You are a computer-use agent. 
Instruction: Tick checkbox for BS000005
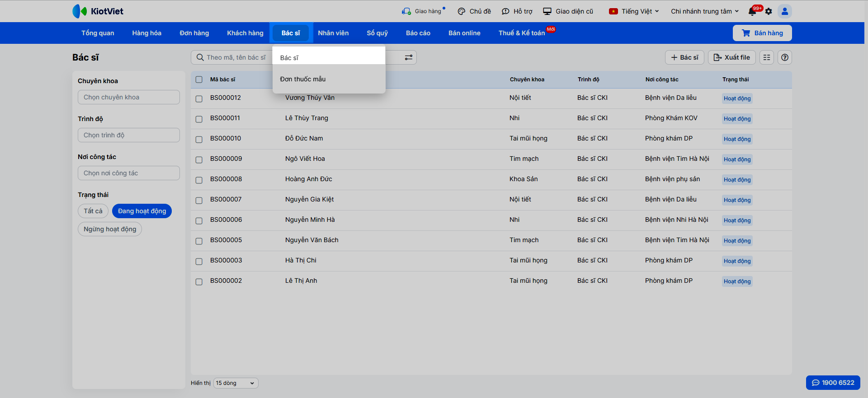tap(199, 241)
